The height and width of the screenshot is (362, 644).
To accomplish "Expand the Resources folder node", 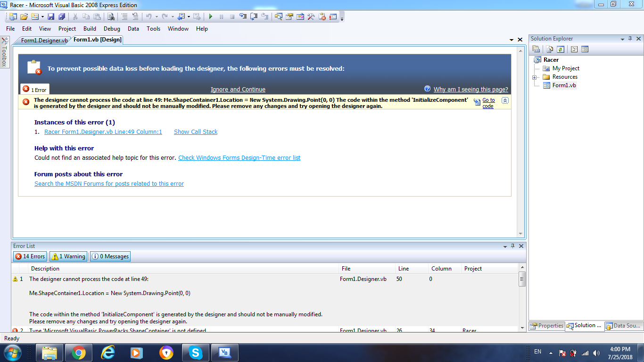I will [535, 77].
